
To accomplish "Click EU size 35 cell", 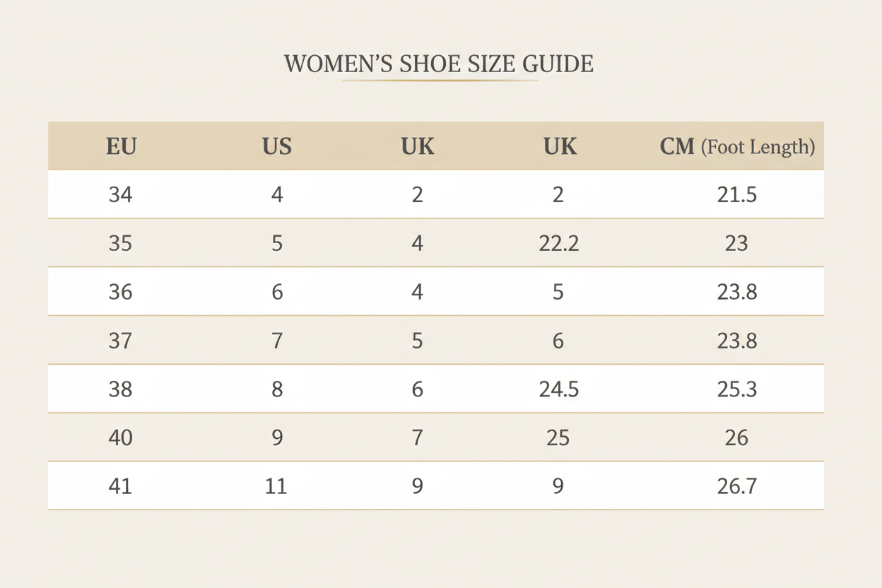I will click(121, 243).
